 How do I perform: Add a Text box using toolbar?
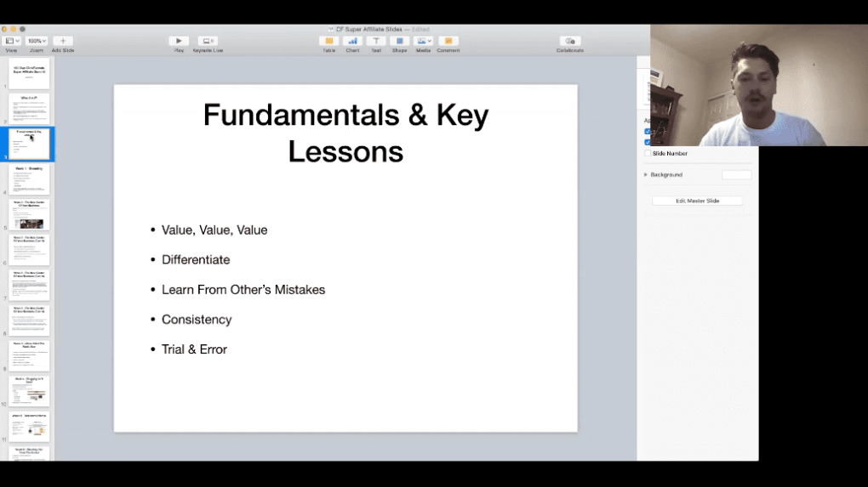pyautogui.click(x=376, y=41)
